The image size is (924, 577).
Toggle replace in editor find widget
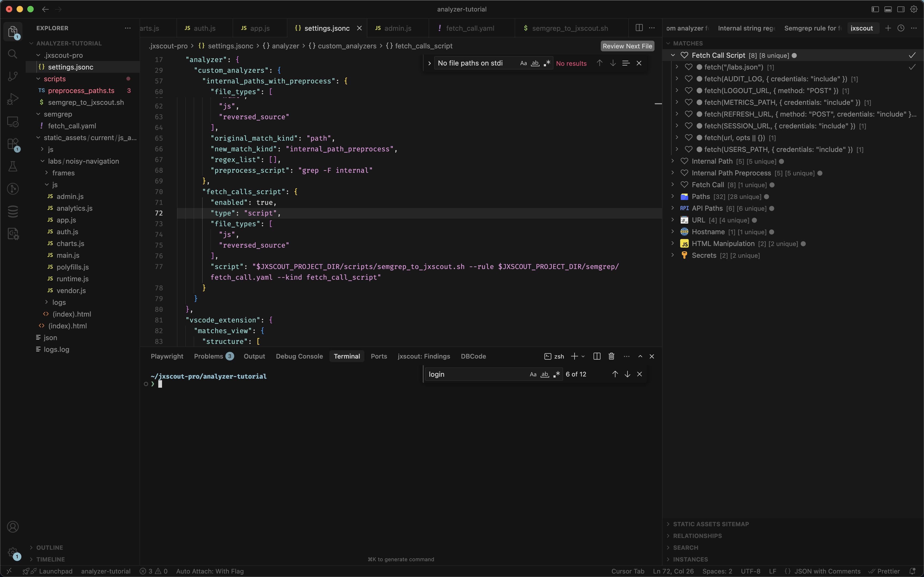click(x=429, y=63)
